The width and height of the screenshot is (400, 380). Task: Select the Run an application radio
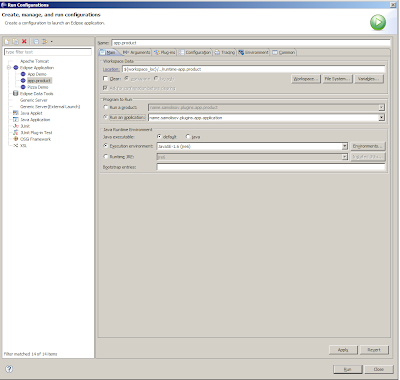[105, 117]
